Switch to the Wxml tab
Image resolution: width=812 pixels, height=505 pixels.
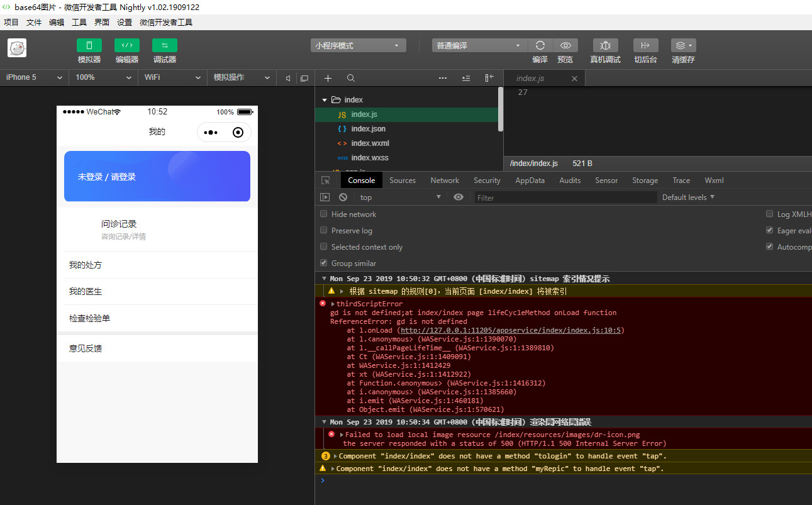714,180
